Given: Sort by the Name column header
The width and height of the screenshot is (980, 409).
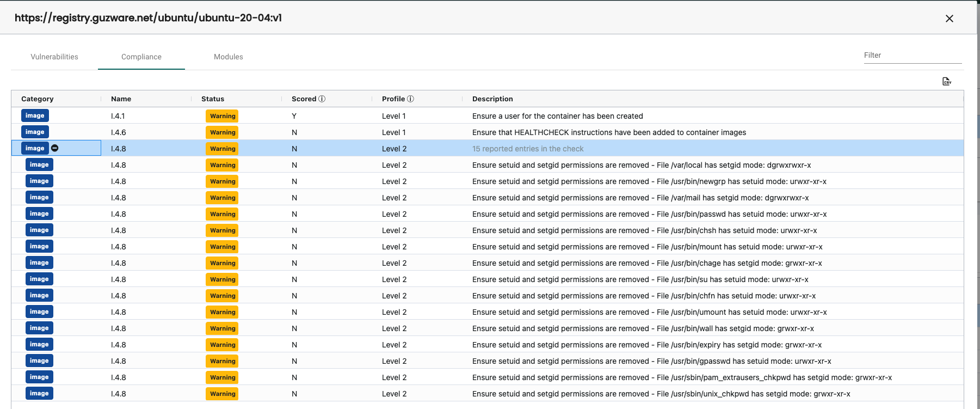Looking at the screenshot, I should (121, 99).
